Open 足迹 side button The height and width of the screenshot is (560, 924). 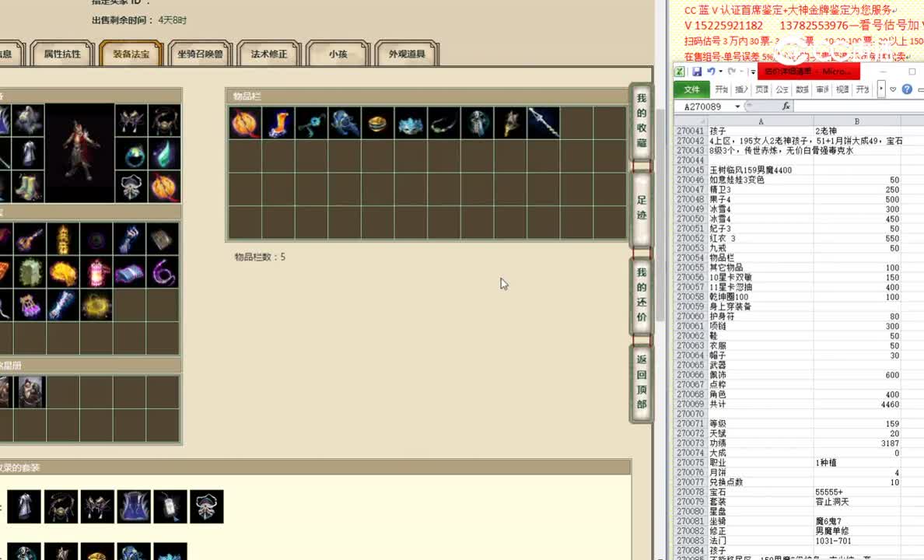tap(641, 208)
